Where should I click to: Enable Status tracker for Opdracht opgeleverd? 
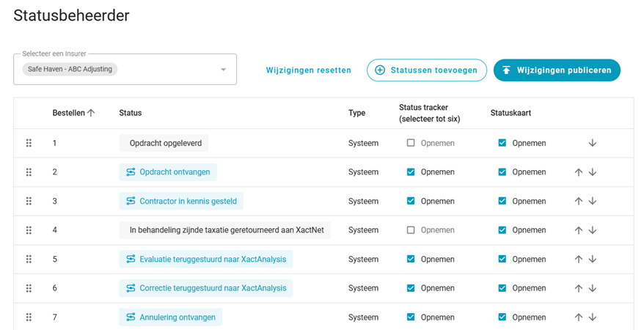411,143
